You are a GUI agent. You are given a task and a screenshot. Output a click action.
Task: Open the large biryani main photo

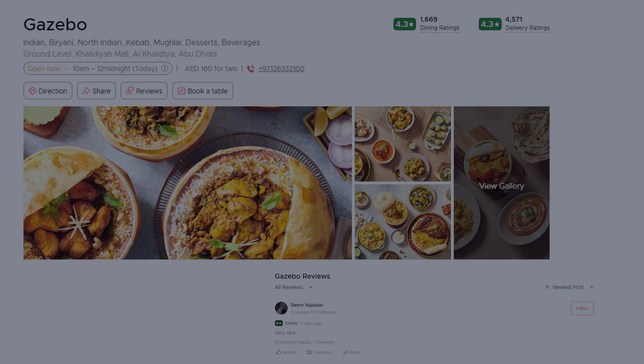click(x=187, y=183)
